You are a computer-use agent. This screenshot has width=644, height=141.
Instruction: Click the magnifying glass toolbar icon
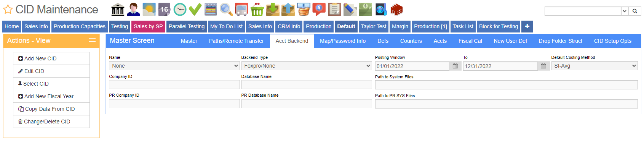[x=226, y=10]
